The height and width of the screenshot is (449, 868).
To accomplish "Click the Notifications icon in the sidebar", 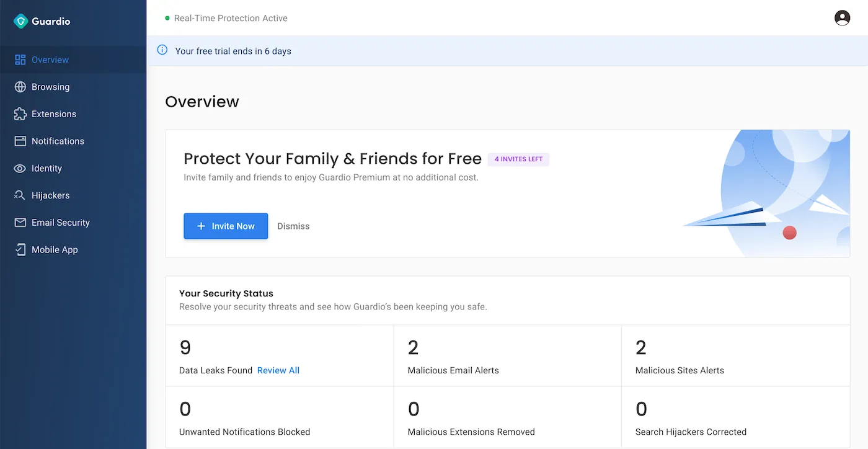I will click(20, 141).
